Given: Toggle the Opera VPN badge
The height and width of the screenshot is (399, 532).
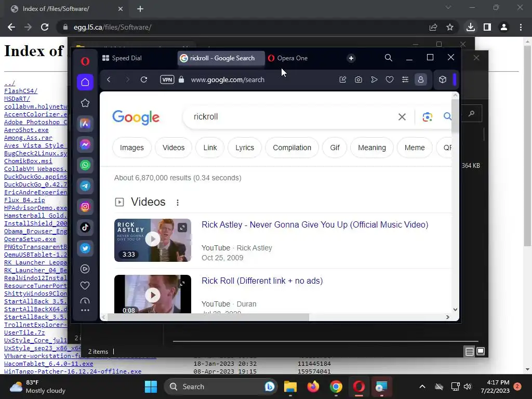Looking at the screenshot, I should pyautogui.click(x=167, y=79).
